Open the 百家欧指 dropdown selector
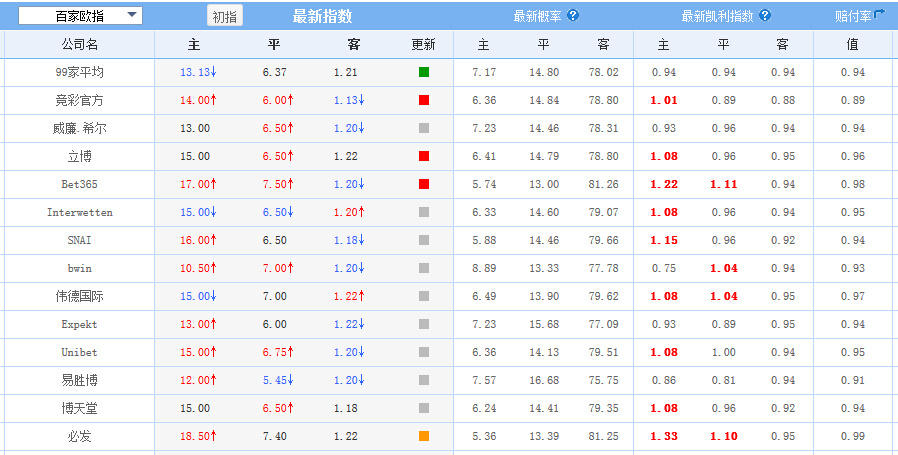Viewport: 898px width, 455px height. pos(80,16)
